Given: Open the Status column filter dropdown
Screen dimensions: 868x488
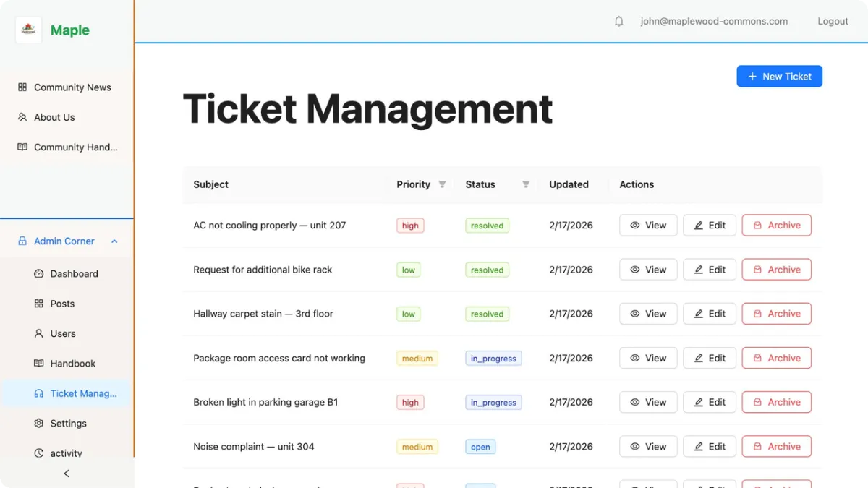Looking at the screenshot, I should pyautogui.click(x=526, y=184).
